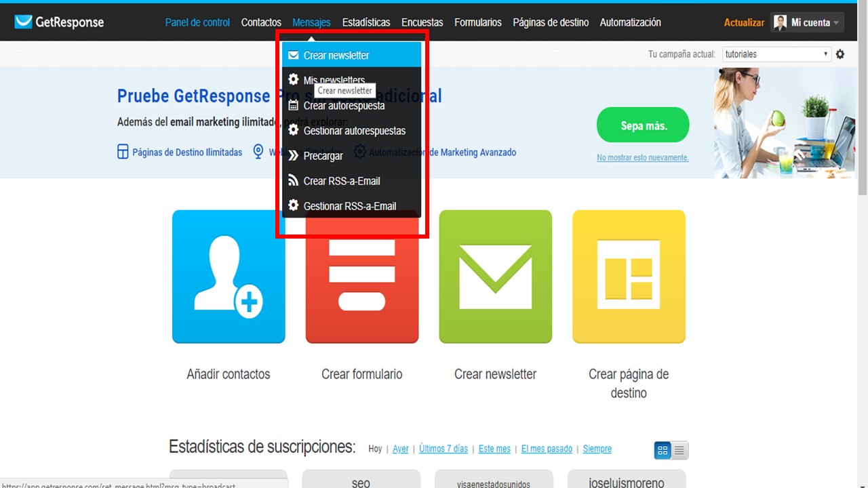Image resolution: width=868 pixels, height=488 pixels.
Task: Switch statistics to list view
Action: 680,450
